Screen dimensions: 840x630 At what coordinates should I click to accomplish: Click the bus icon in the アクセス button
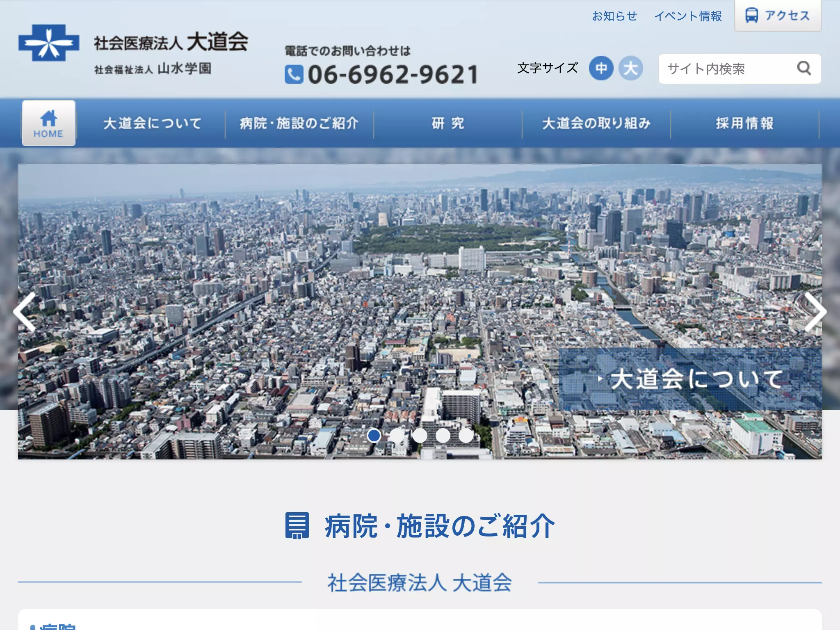[x=751, y=16]
